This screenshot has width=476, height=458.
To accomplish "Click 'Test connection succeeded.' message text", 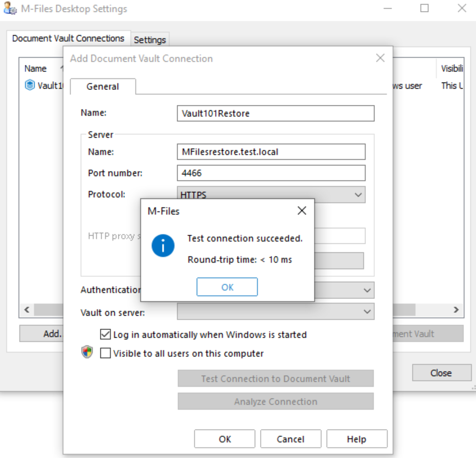I will pos(245,238).
